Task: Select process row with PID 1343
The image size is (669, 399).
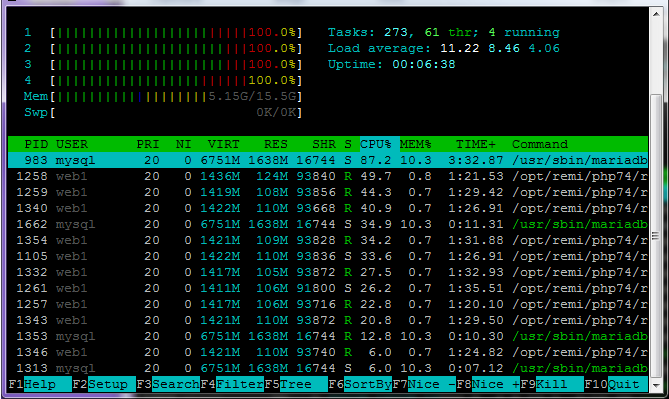Action: pos(328,320)
